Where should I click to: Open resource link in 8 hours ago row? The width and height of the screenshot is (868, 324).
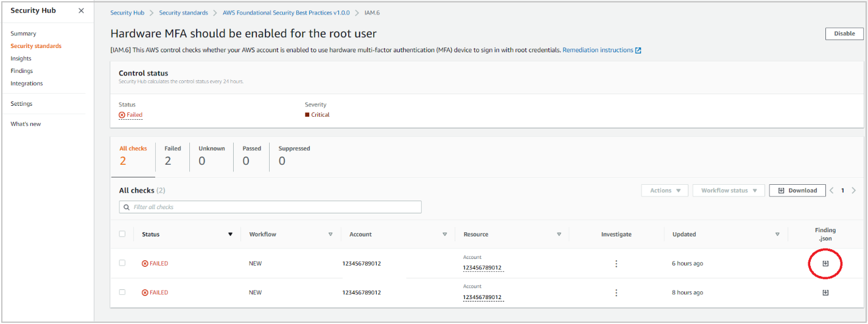(483, 297)
